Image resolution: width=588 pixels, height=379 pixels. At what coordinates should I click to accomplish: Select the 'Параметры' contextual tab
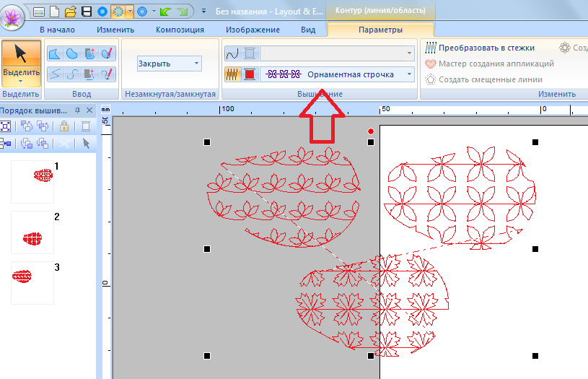pos(381,30)
